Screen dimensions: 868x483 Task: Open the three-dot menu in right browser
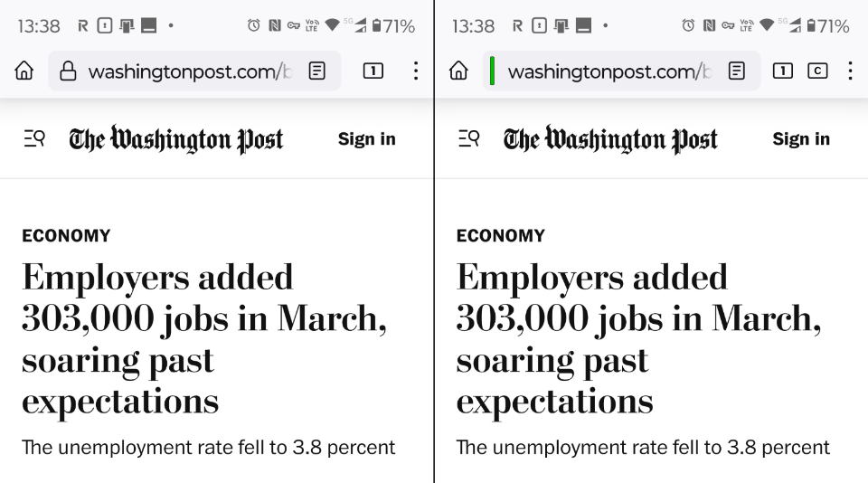(850, 71)
